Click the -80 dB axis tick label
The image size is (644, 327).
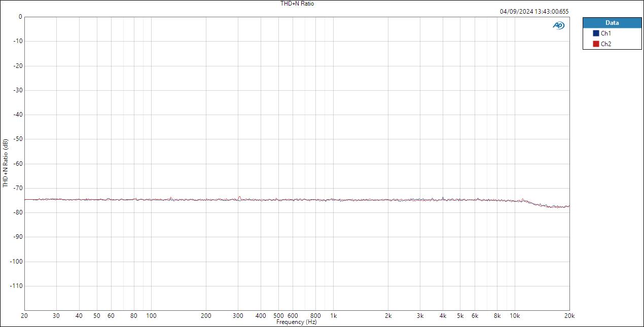(x=17, y=212)
